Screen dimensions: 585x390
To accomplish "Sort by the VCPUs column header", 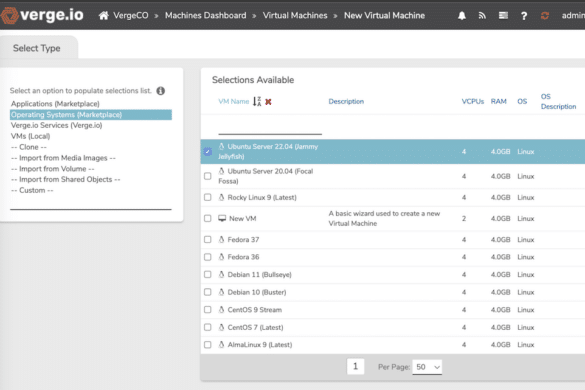I will pyautogui.click(x=473, y=102).
